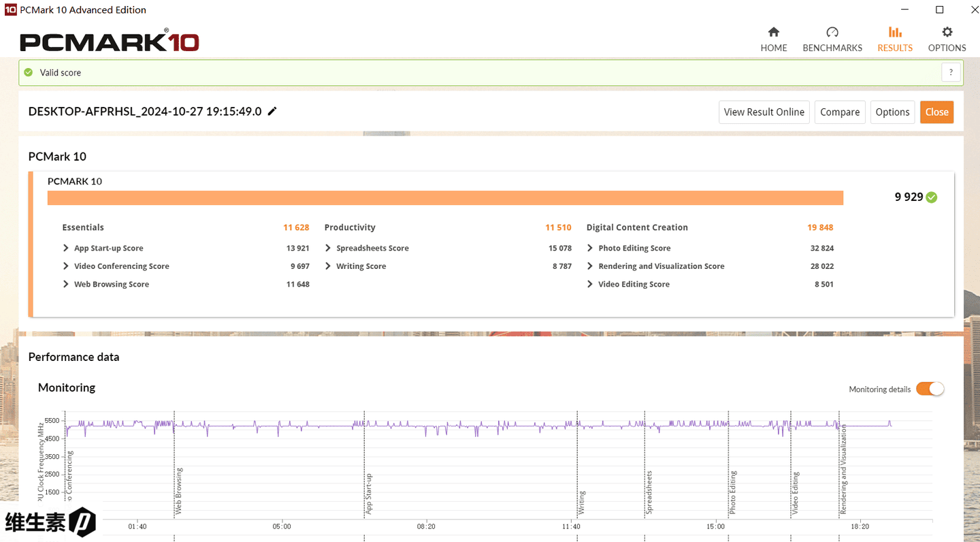
Task: Click the question mark help icon
Action: [951, 72]
